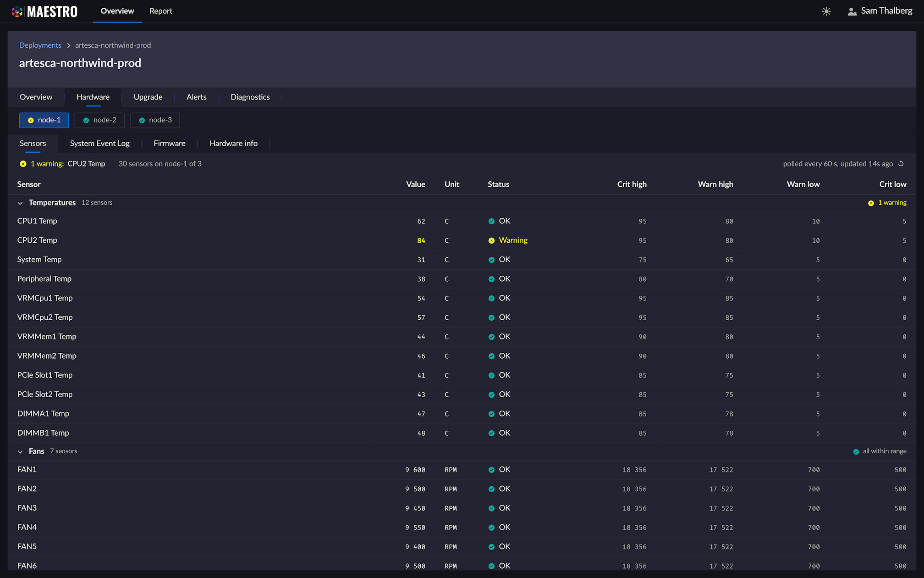The image size is (924, 578).
Task: Click the Warn high column header
Action: [x=715, y=184]
